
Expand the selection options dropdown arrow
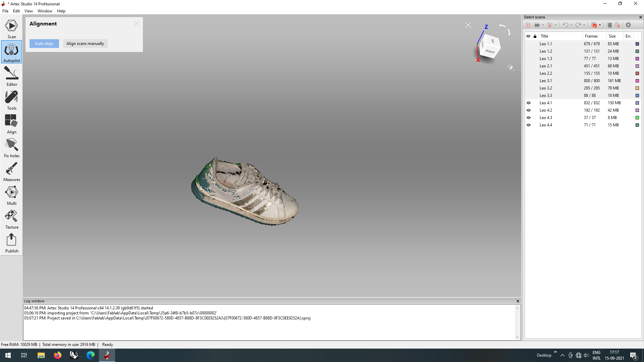tap(600, 25)
